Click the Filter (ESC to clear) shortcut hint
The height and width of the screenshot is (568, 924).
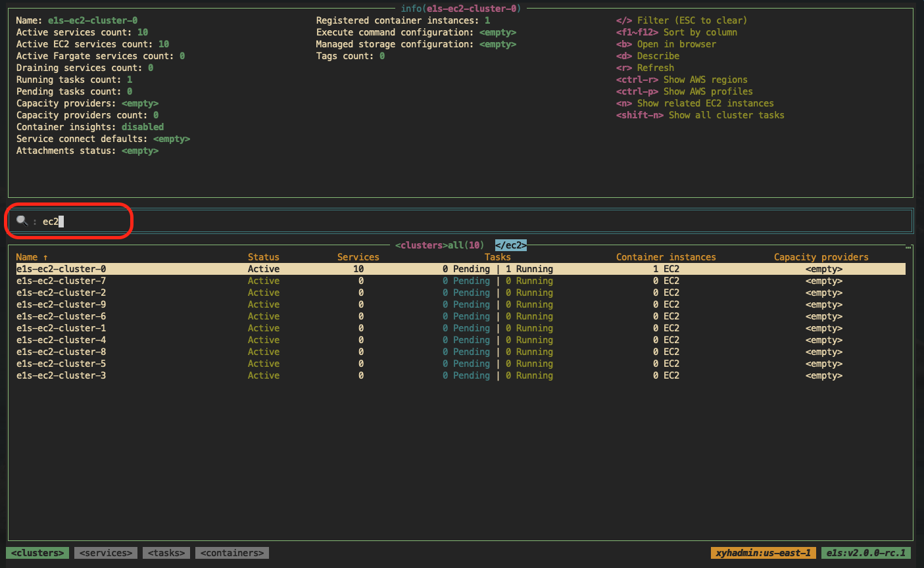[x=682, y=20]
